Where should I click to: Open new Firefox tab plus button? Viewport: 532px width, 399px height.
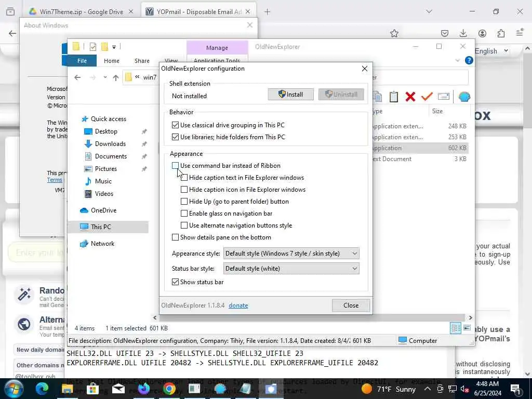pos(268,11)
